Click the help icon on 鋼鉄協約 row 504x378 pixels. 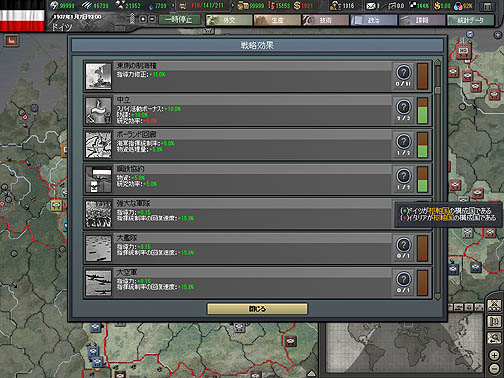coord(403,176)
